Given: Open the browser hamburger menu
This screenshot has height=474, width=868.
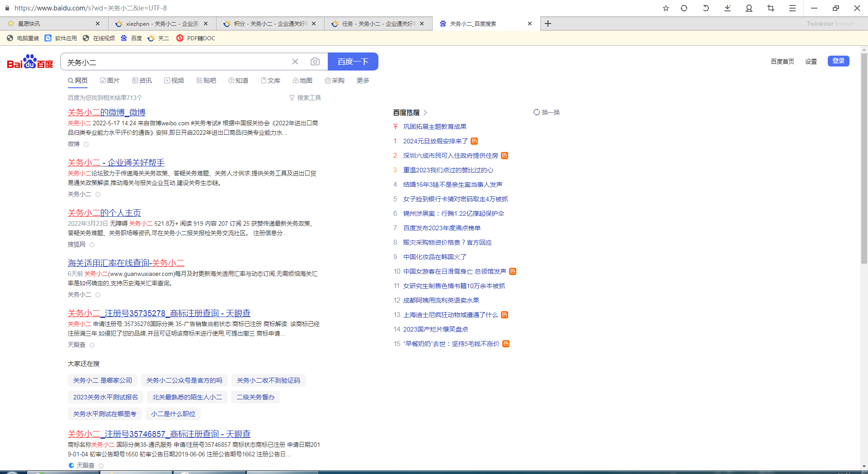Looking at the screenshot, I should (x=793, y=8).
